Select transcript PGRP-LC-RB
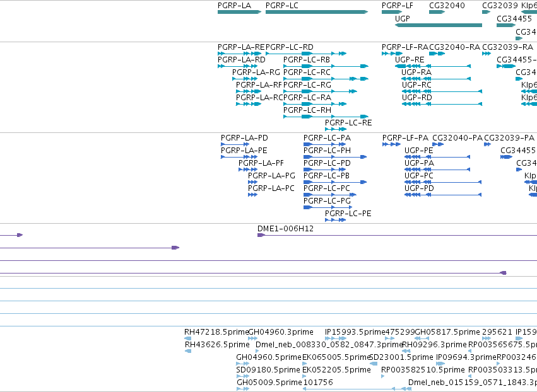The image size is (537, 392). [x=326, y=66]
